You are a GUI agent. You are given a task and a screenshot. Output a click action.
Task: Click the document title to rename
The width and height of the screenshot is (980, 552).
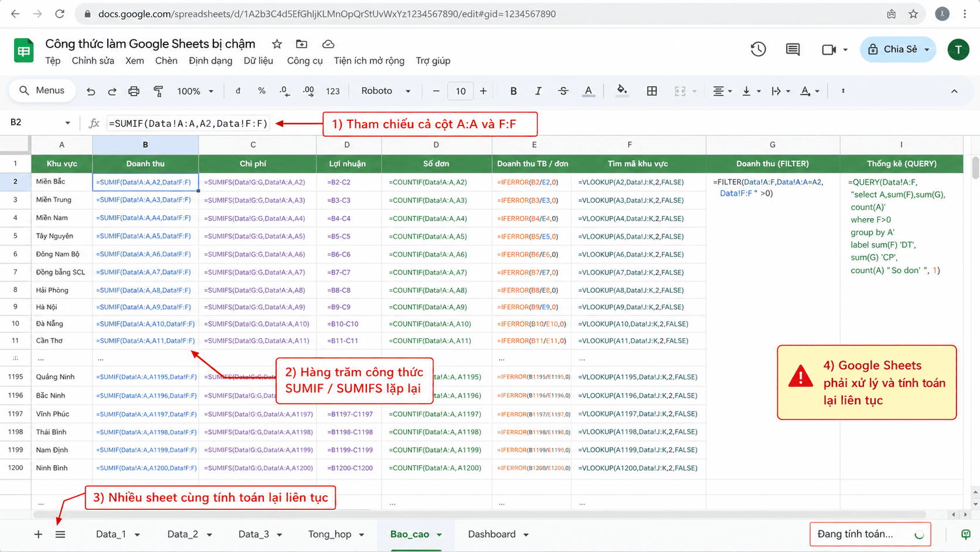pyautogui.click(x=150, y=44)
